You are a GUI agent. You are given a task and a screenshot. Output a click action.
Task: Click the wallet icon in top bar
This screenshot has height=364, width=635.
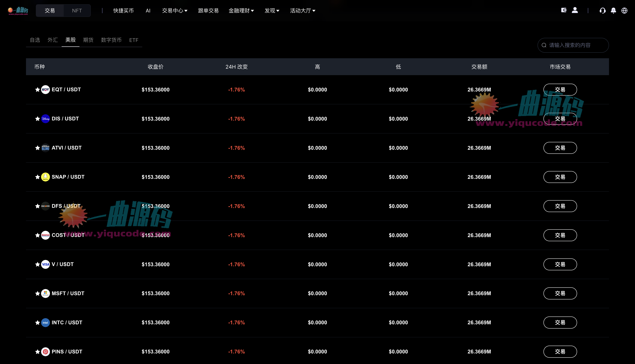(x=564, y=10)
